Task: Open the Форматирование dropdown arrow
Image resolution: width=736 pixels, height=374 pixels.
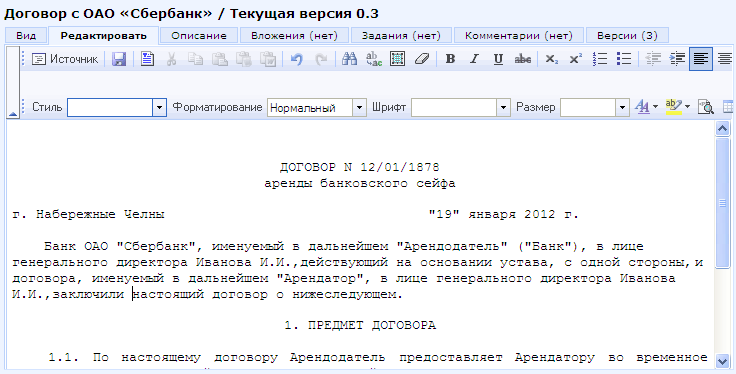Action: click(360, 107)
